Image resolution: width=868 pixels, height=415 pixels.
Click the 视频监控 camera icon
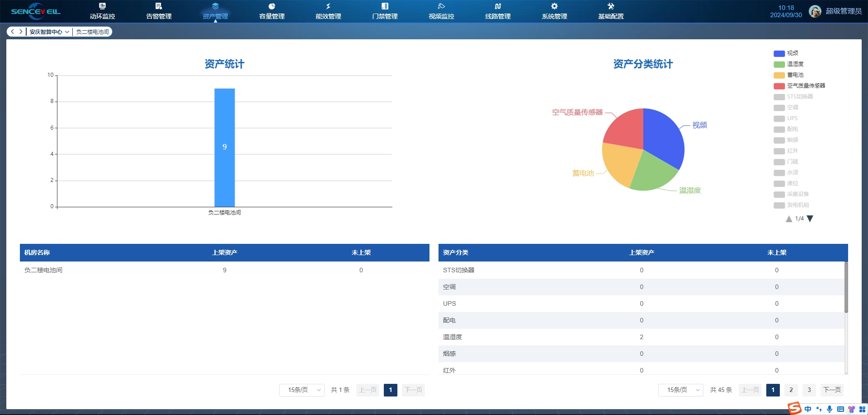click(441, 6)
